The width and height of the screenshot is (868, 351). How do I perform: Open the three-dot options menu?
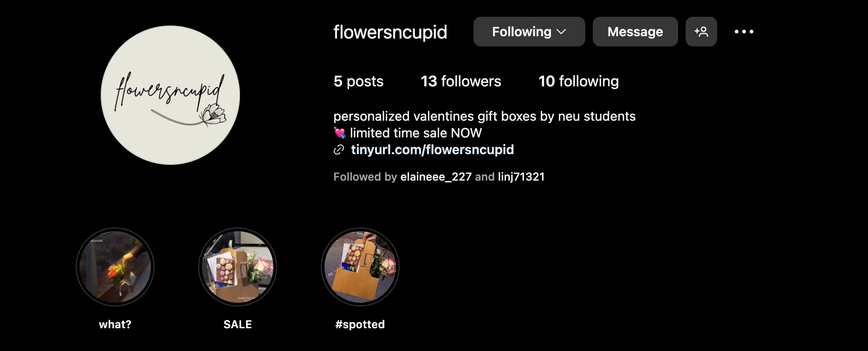[744, 32]
